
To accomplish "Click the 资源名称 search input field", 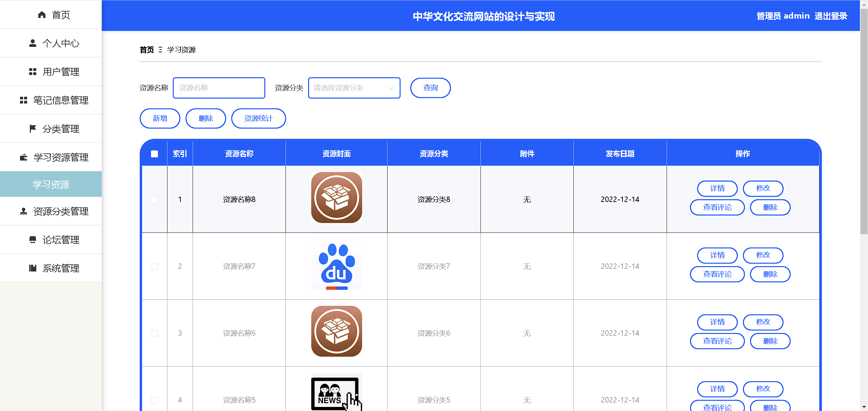I will point(219,88).
